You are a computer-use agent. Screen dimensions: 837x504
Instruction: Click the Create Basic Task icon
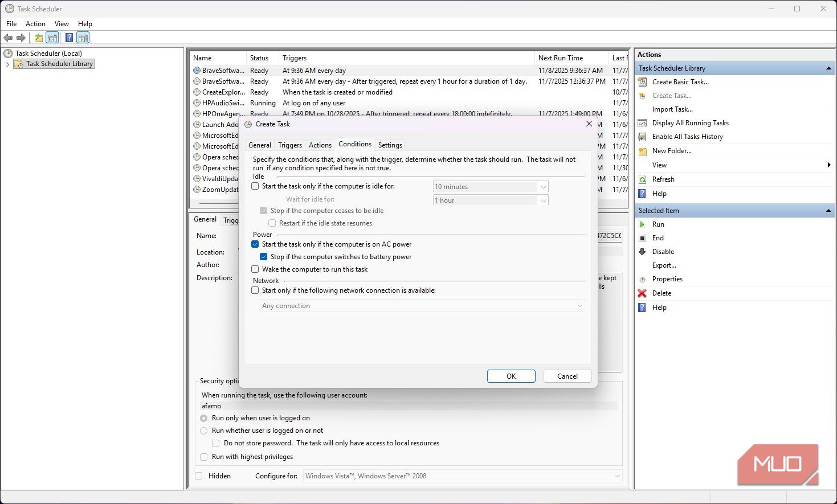(x=643, y=82)
